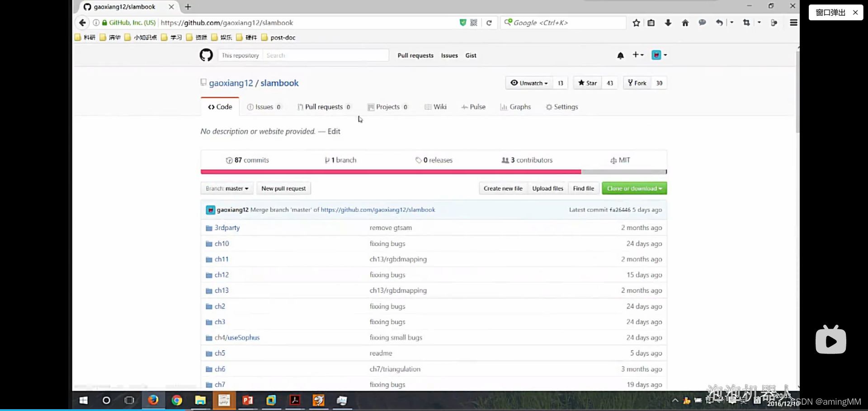Image resolution: width=868 pixels, height=411 pixels.
Task: Open the repository Settings tab
Action: 562,107
